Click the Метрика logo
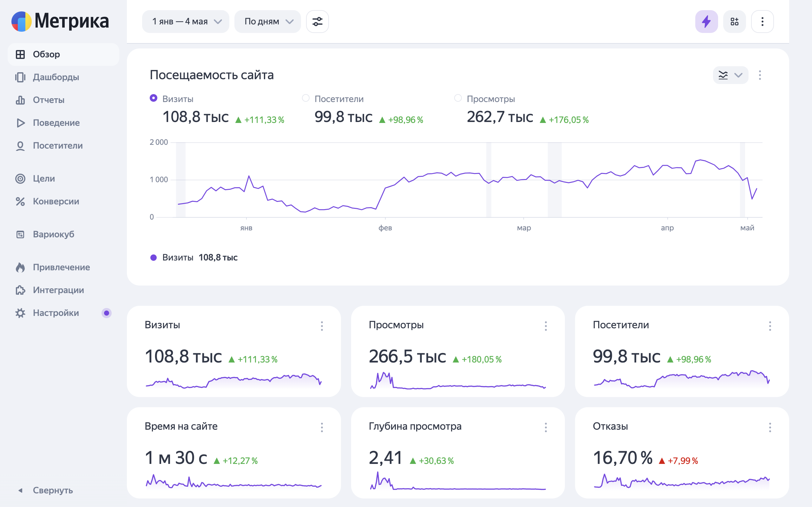The width and height of the screenshot is (812, 507). 60,21
